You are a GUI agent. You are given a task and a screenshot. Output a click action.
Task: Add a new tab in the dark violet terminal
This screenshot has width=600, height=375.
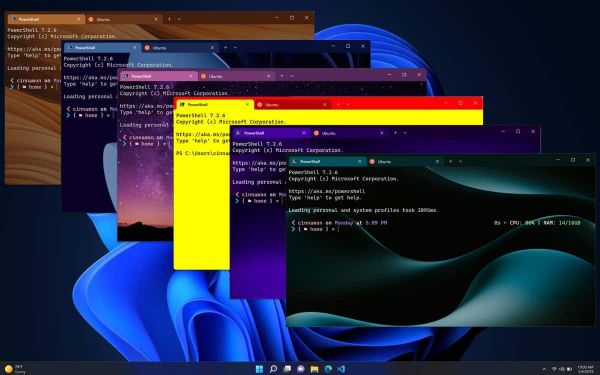click(x=395, y=133)
